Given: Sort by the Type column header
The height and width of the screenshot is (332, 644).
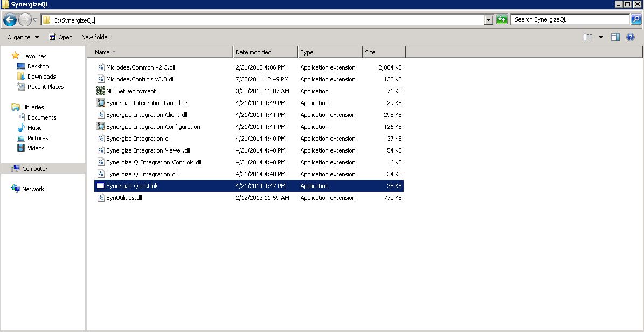Looking at the screenshot, I should click(x=330, y=52).
